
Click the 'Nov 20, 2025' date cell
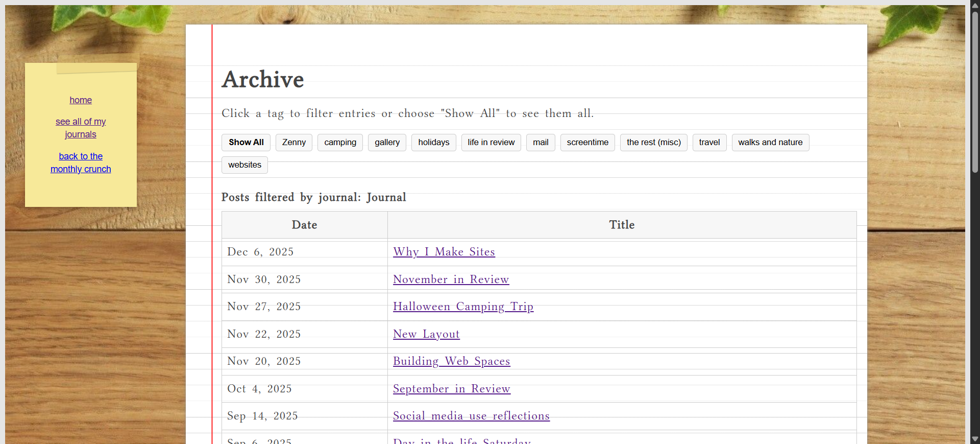(x=305, y=361)
